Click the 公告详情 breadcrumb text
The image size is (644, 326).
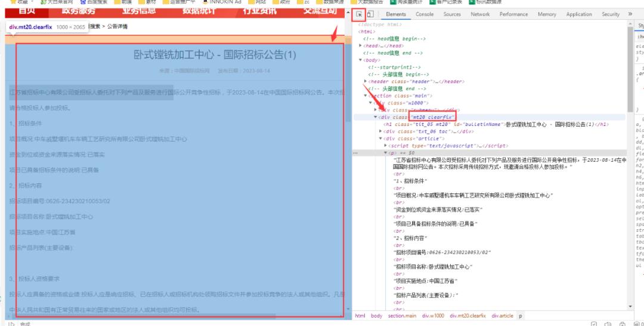tap(117, 27)
